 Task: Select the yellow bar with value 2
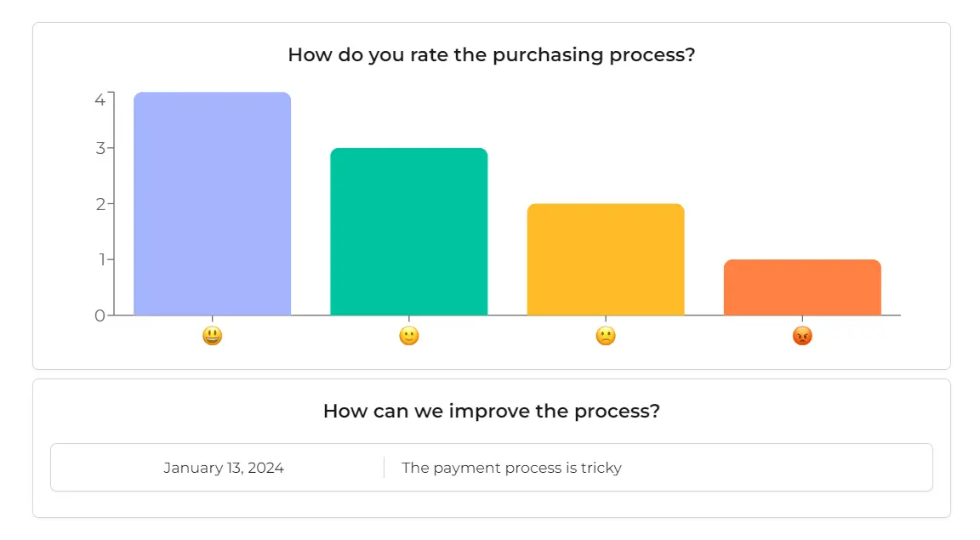point(606,260)
